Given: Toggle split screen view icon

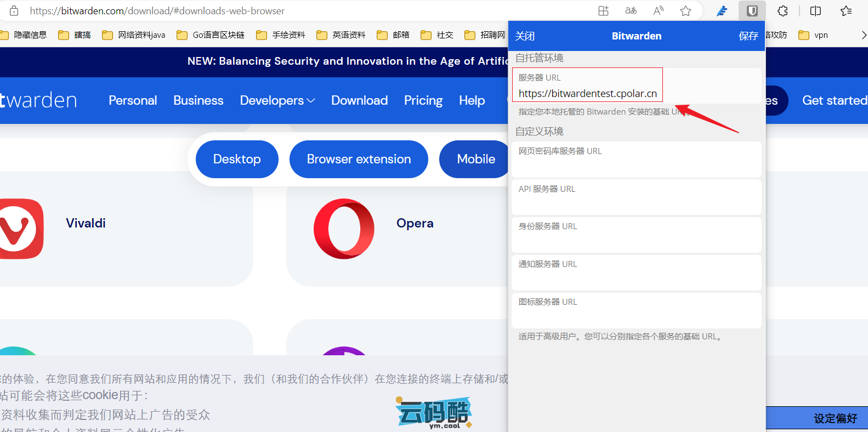Looking at the screenshot, I should point(815,11).
